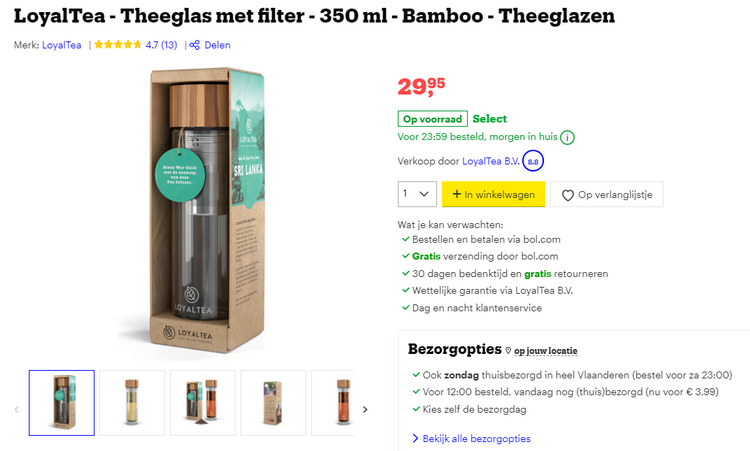The image size is (750, 451).
Task: Click the heart icon for wishlist
Action: pos(567,195)
